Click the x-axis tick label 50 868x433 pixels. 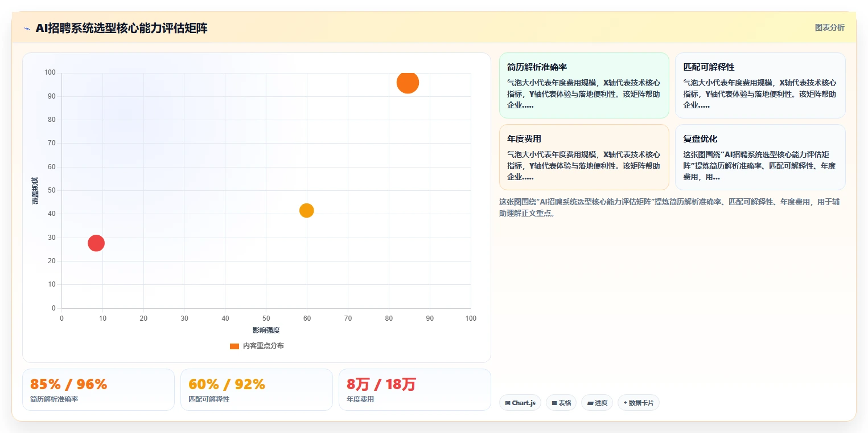click(x=266, y=318)
